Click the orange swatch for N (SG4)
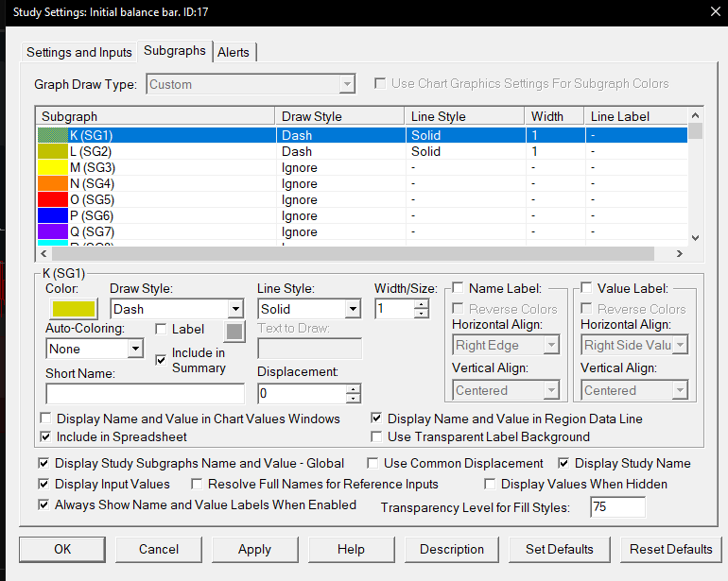The width and height of the screenshot is (728, 581). coord(51,183)
